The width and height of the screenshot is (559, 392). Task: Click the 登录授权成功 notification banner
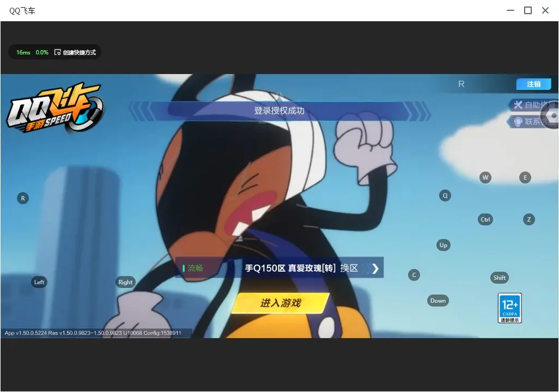point(279,111)
